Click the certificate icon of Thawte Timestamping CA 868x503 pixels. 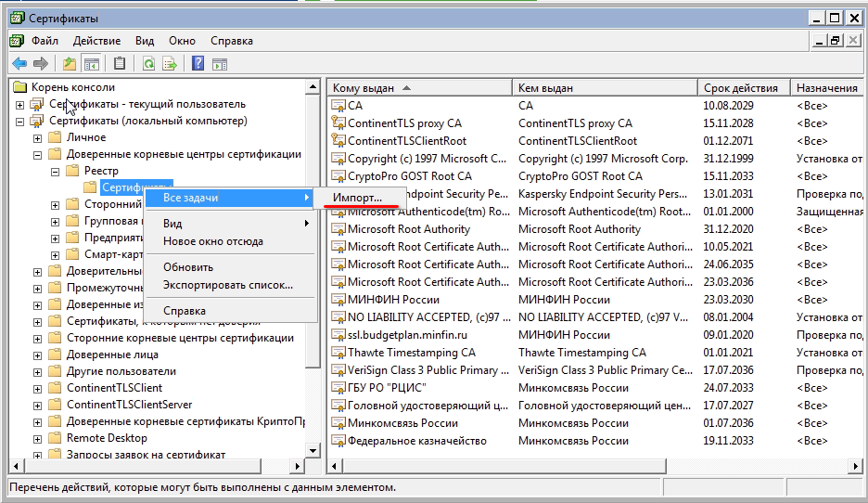click(338, 353)
